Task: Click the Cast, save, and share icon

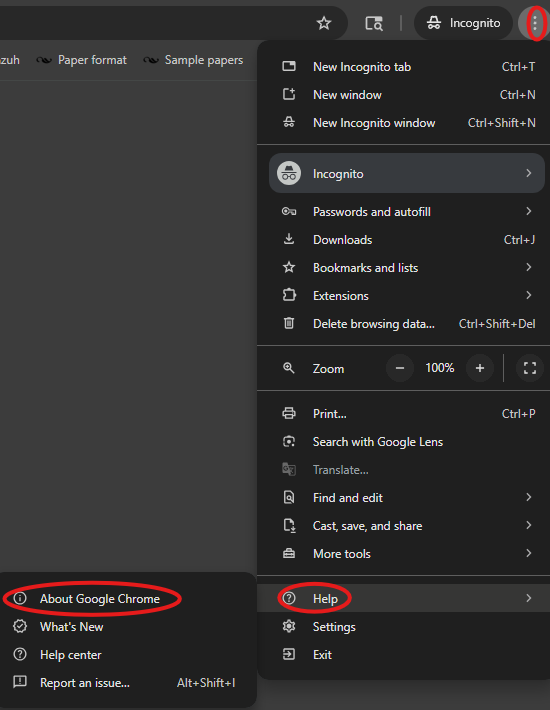Action: [289, 525]
